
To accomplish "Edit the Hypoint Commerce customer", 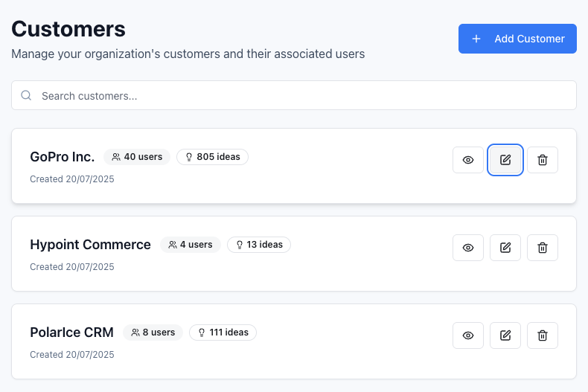I will 505,248.
